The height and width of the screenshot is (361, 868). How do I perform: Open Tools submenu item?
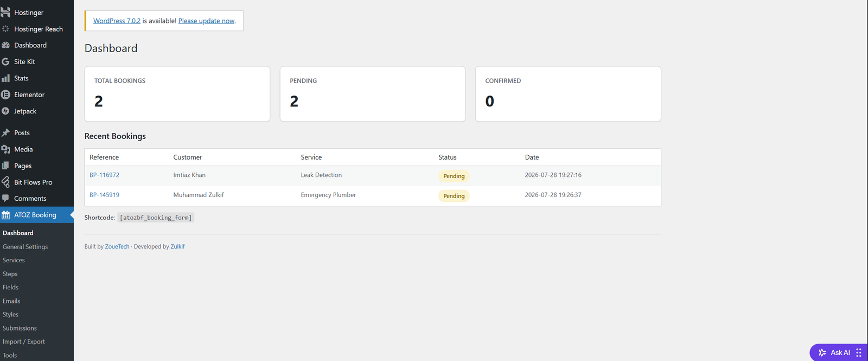coord(10,355)
